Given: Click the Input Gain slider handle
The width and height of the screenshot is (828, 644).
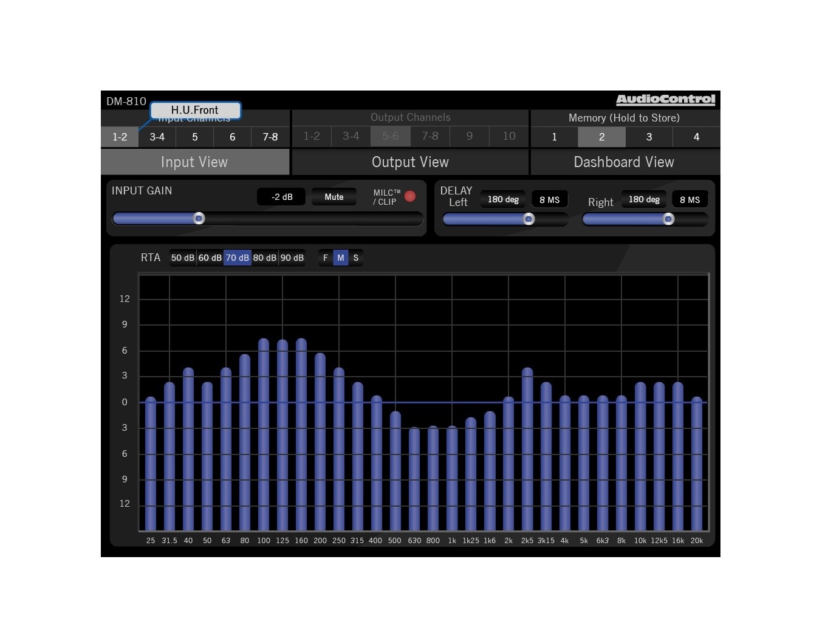Looking at the screenshot, I should [199, 219].
